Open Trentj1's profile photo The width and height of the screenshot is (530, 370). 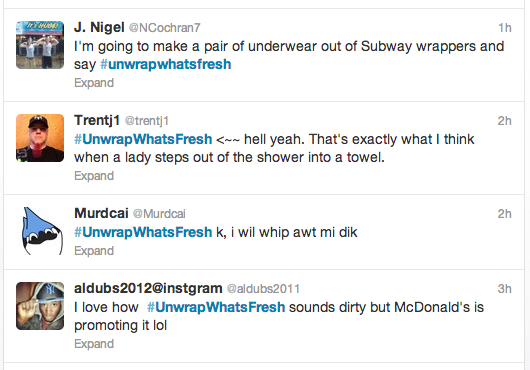pos(40,138)
